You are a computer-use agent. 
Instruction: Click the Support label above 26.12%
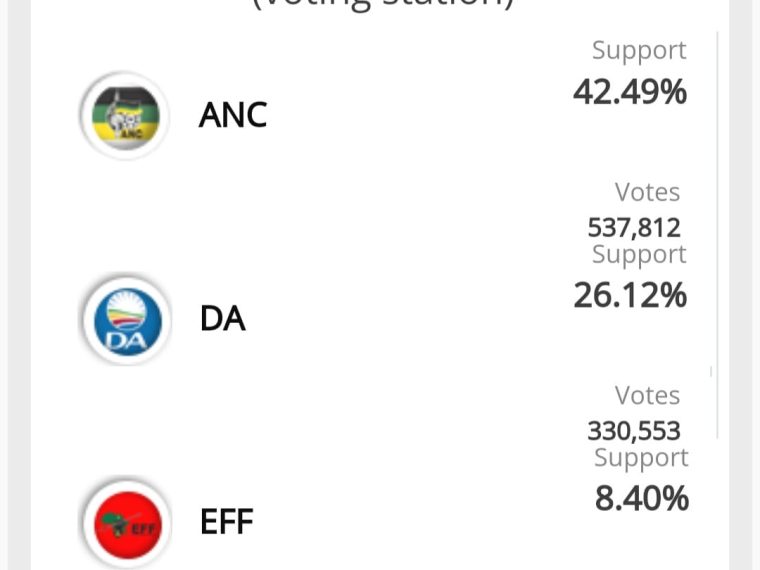639,254
